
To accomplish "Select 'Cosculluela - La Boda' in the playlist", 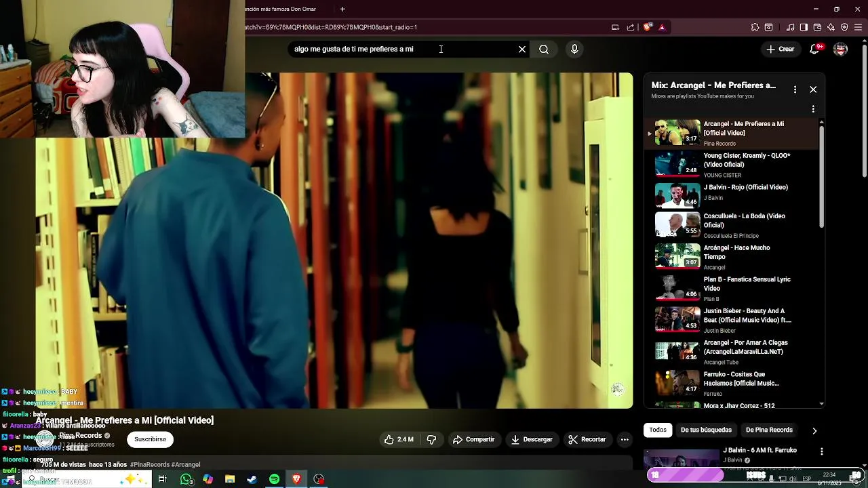I will click(732, 225).
